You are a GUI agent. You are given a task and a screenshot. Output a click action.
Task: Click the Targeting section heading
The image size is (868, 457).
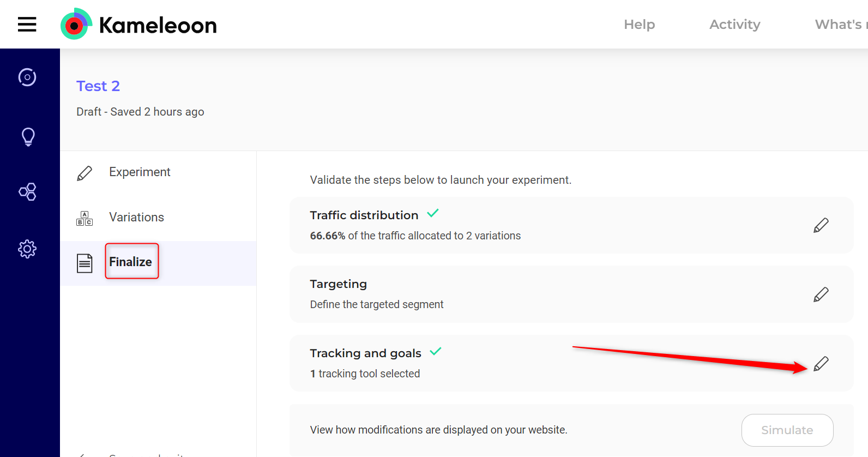[338, 284]
